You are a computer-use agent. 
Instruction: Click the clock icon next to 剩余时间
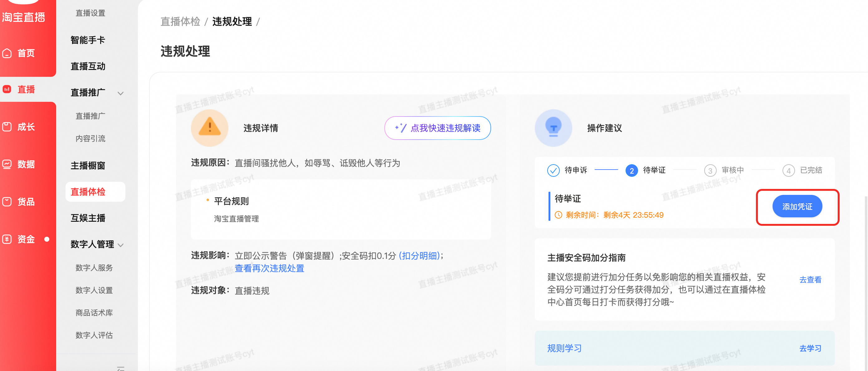(558, 215)
